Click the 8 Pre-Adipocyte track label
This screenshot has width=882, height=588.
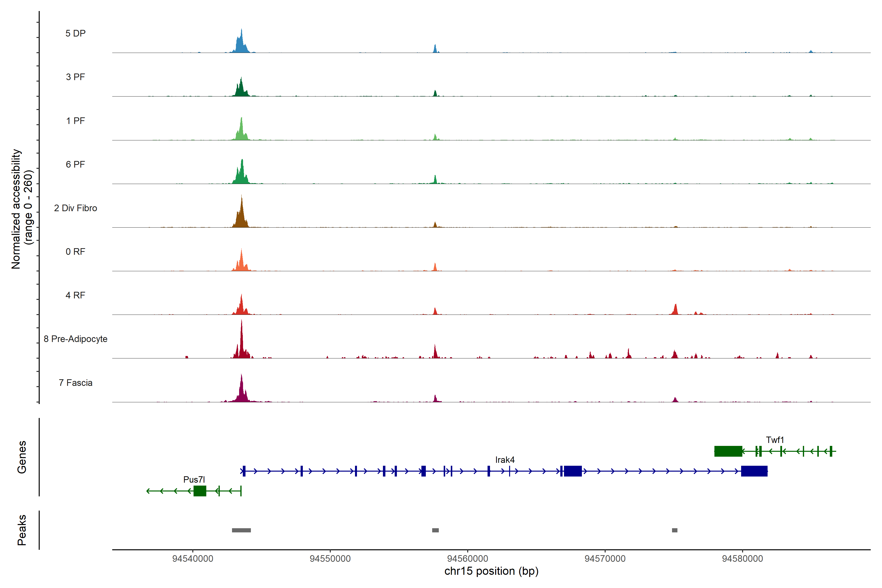tap(75, 339)
